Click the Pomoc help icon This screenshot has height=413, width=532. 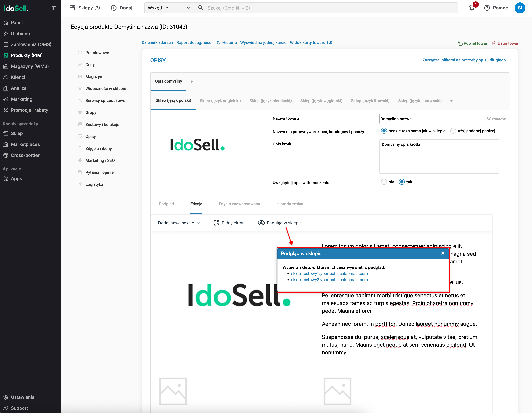point(487,8)
